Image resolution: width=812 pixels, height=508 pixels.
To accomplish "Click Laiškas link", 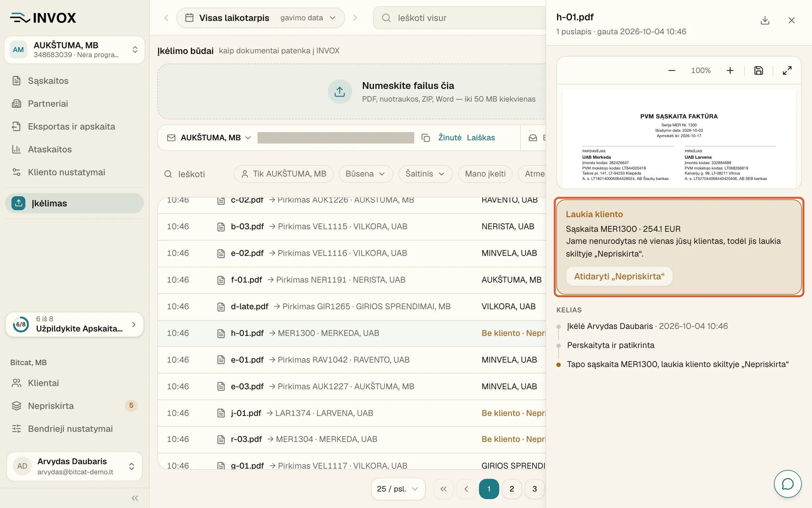I will (481, 138).
